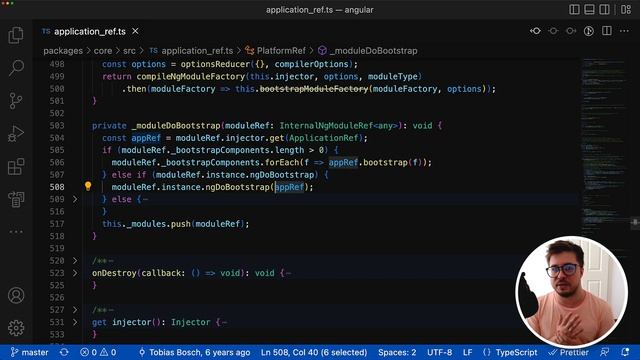Click the minimap code overview
This screenshot has height=360, width=640.
tap(606, 147)
